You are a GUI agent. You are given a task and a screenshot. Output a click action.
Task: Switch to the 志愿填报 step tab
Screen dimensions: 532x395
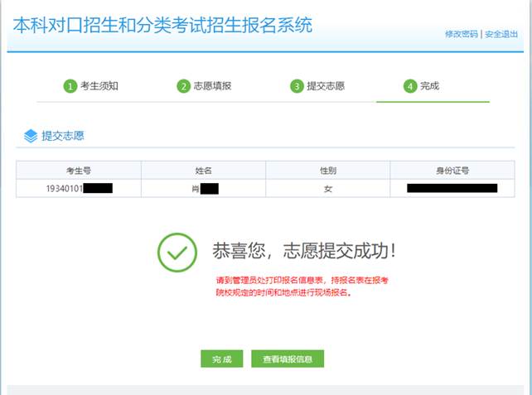(x=212, y=86)
